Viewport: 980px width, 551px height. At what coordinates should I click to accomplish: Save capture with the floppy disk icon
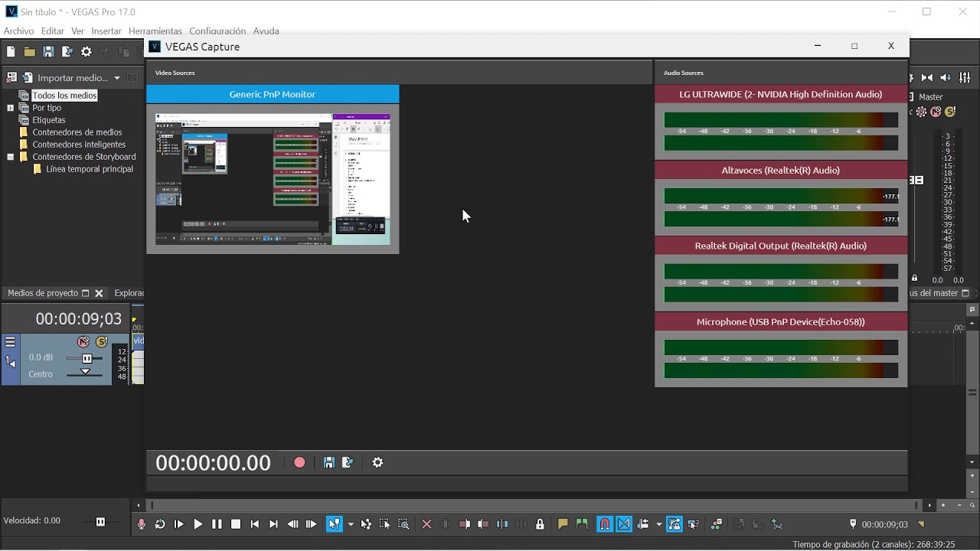click(329, 462)
